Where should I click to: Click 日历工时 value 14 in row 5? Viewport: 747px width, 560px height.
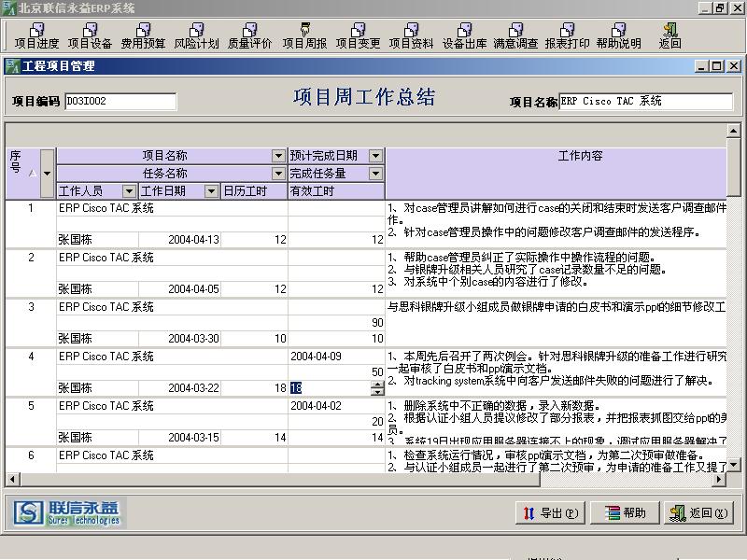[254, 438]
